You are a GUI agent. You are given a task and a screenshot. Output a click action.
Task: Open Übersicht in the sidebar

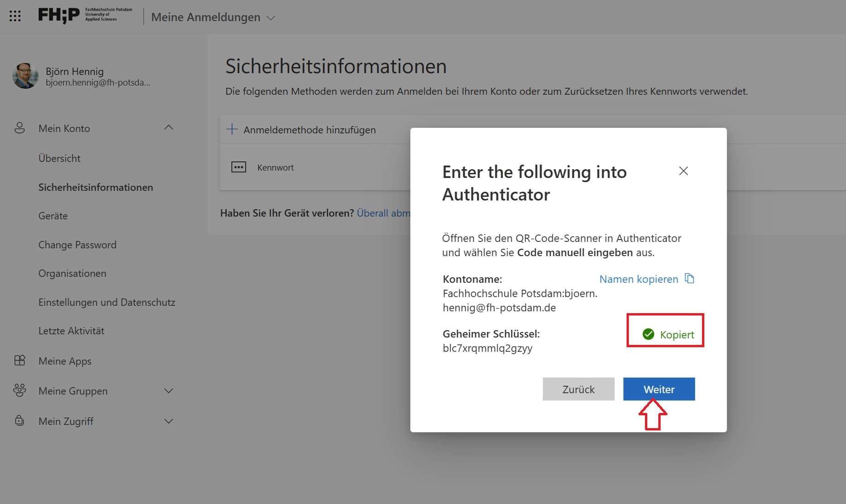coord(59,158)
